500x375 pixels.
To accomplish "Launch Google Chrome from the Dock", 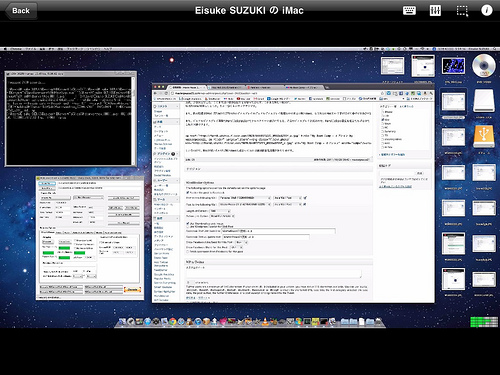I will pyautogui.click(x=172, y=321).
